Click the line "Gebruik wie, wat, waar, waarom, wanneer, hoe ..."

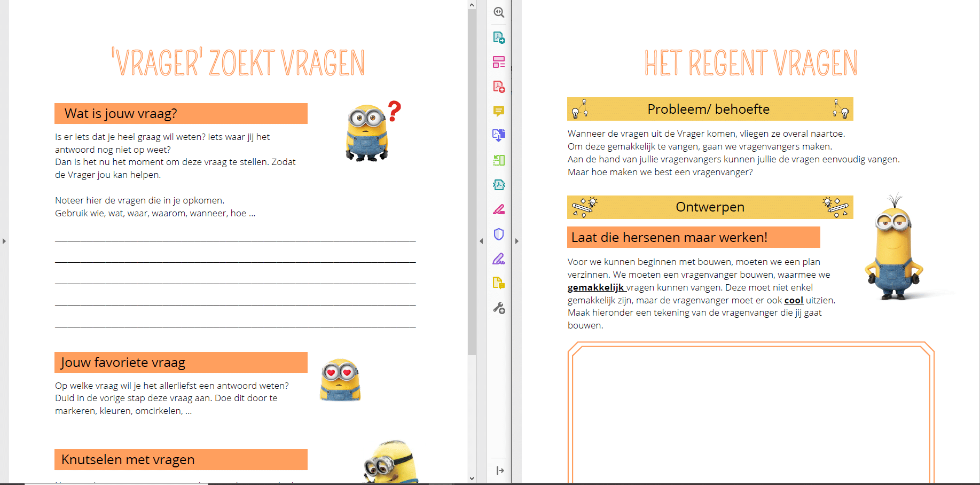click(155, 214)
